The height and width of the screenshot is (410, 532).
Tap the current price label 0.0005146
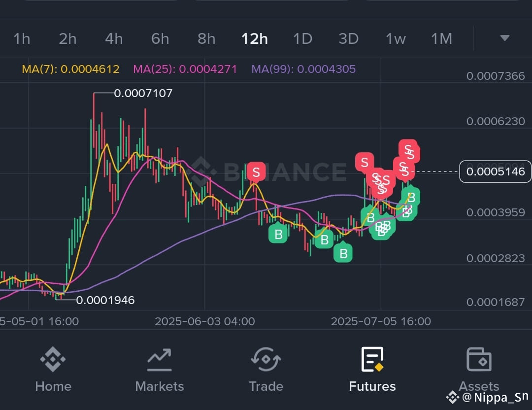[x=496, y=171]
